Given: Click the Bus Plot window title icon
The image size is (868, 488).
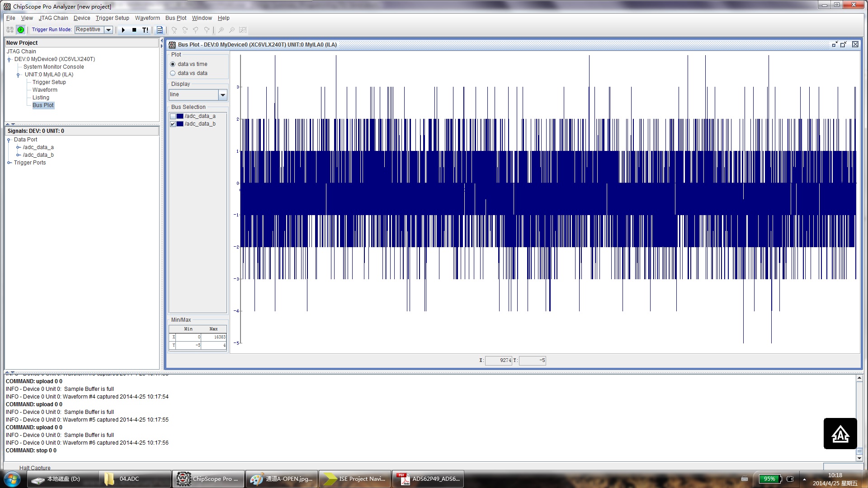Looking at the screenshot, I should tap(172, 45).
